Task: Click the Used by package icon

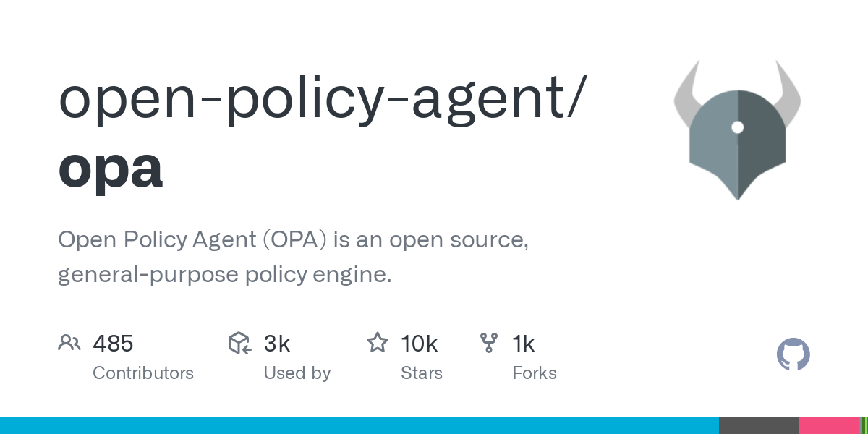Action: point(239,343)
